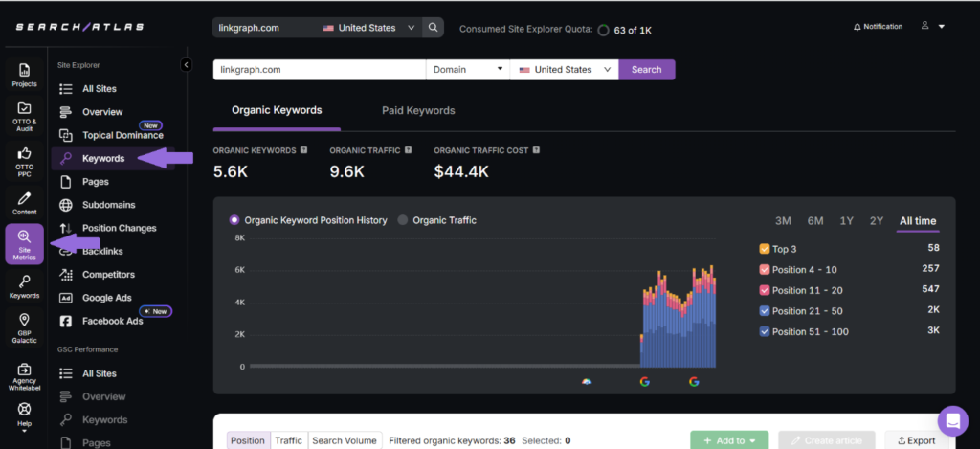Viewport: 980px width, 449px height.
Task: Open Subdomains page
Action: click(108, 205)
